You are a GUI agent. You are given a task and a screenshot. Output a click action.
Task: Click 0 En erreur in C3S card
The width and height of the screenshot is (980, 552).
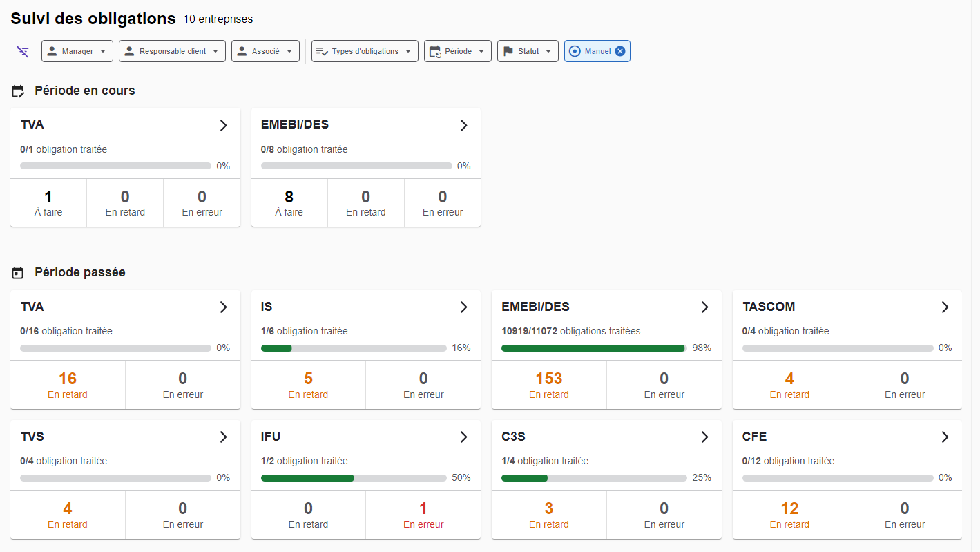[x=664, y=515]
